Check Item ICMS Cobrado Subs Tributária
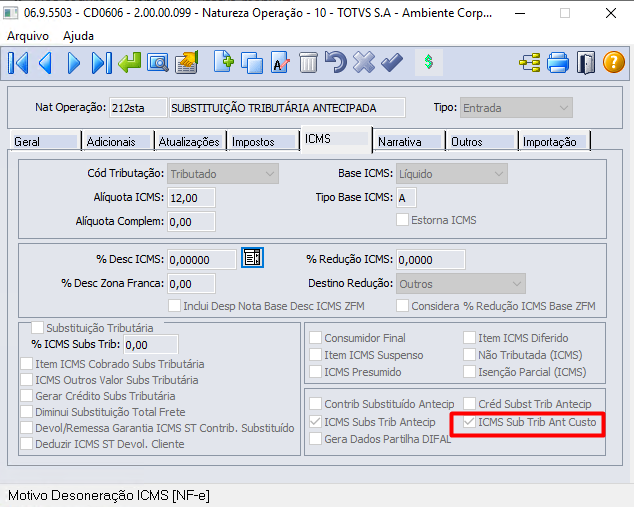 point(27,363)
